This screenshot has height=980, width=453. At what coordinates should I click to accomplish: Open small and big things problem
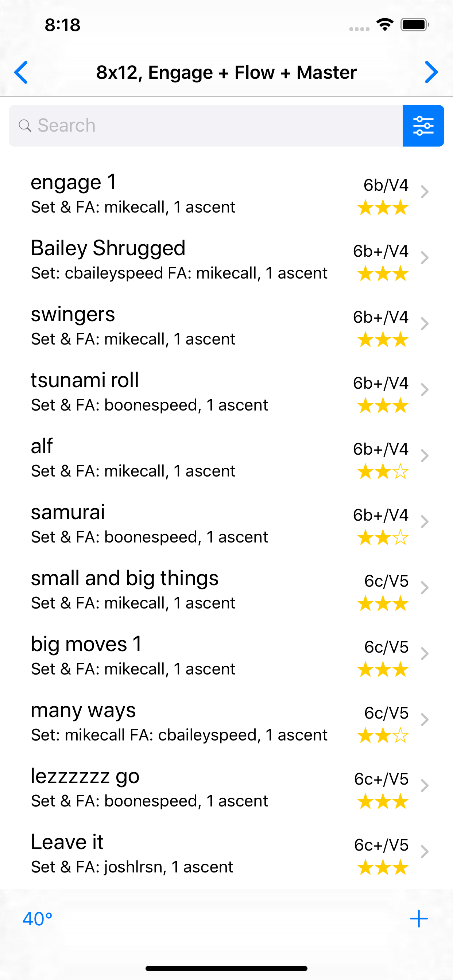[x=242, y=588]
